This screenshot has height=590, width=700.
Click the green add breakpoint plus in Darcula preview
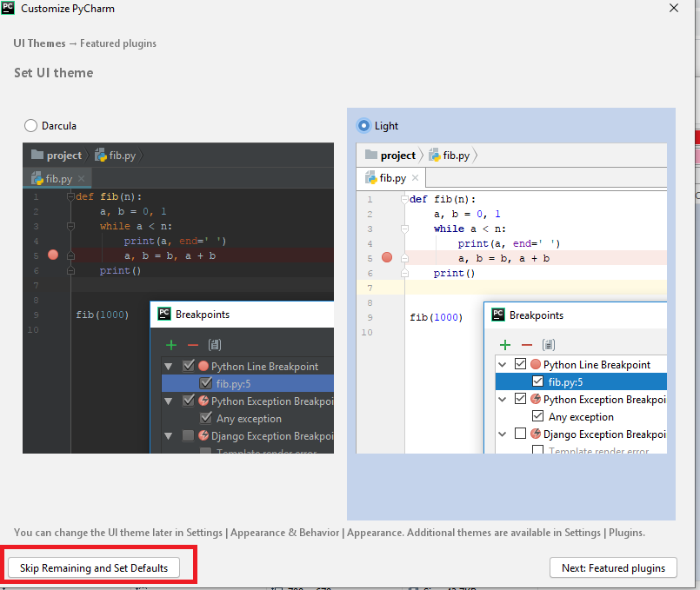pos(171,345)
